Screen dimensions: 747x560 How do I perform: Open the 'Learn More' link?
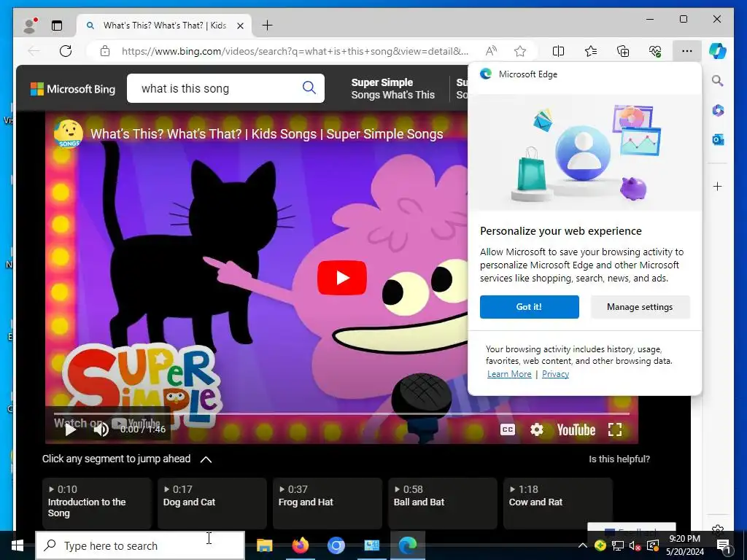[x=509, y=374]
